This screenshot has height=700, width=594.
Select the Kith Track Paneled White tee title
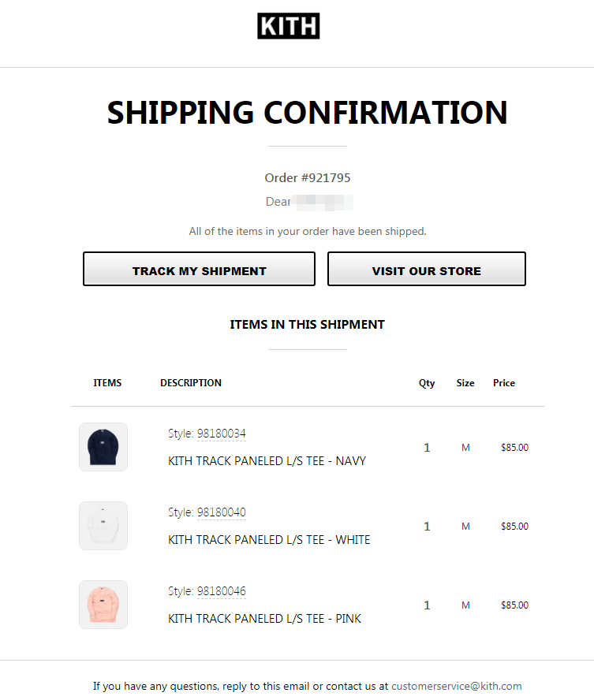269,540
